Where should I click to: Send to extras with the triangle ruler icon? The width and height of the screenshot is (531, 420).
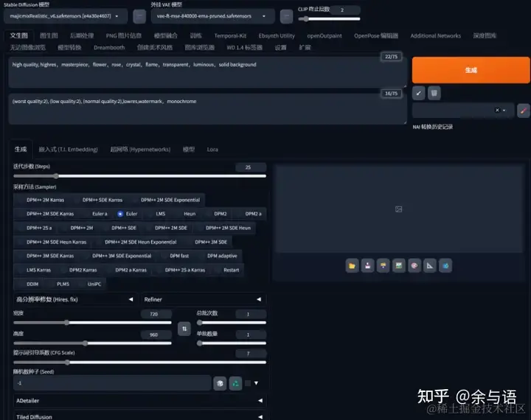[x=430, y=266]
